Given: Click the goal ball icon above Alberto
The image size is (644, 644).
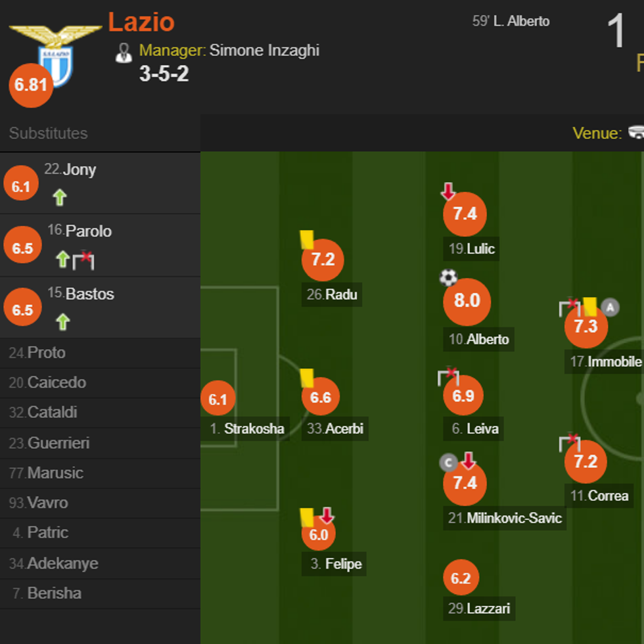Looking at the screenshot, I should pos(448,278).
